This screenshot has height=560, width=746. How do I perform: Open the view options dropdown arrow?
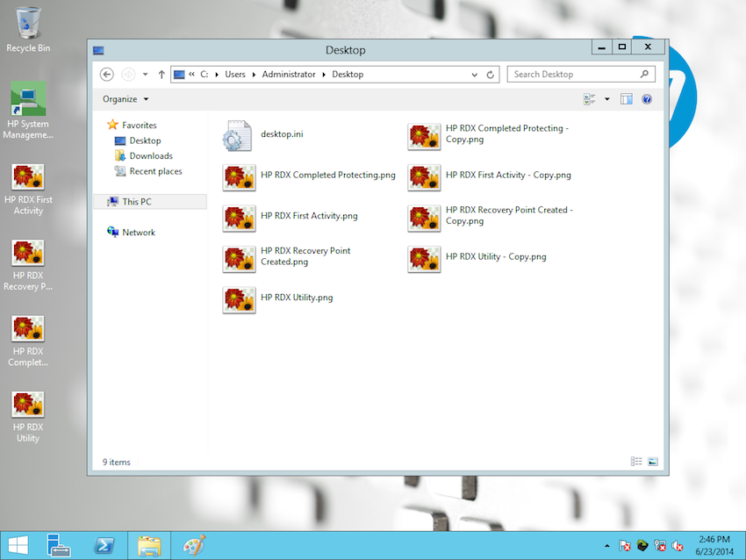pos(607,99)
